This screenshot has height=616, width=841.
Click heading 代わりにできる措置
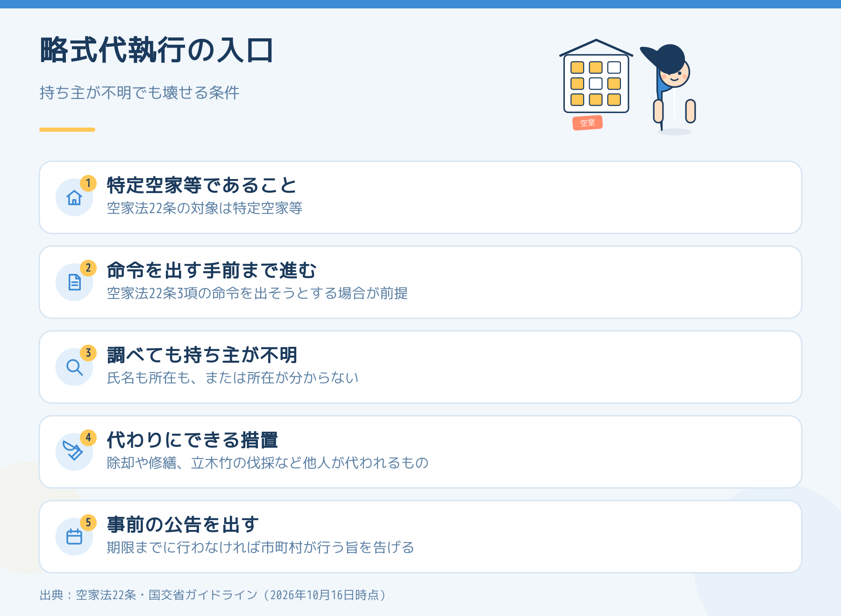coord(192,440)
